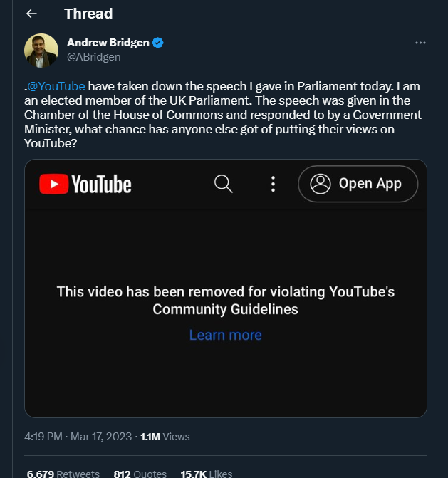This screenshot has height=478, width=448.
Task: Click the 4:19 PM Mar 17, 2023 timestamp
Action: (78, 436)
